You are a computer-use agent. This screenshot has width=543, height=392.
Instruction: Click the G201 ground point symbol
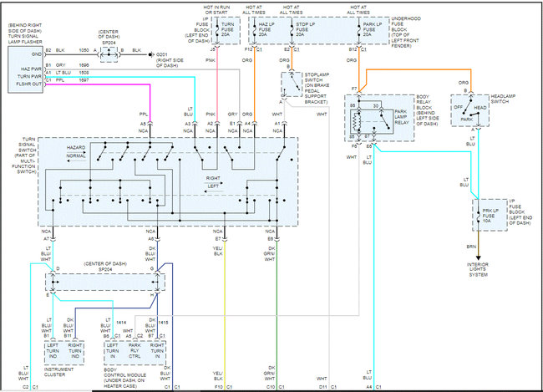coord(150,54)
